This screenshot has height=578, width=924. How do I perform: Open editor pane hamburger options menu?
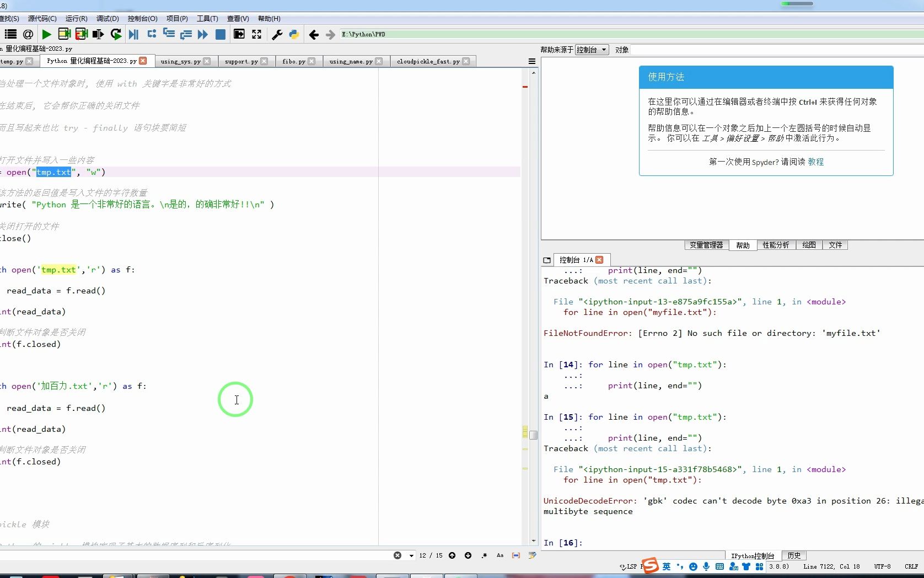coord(532,61)
